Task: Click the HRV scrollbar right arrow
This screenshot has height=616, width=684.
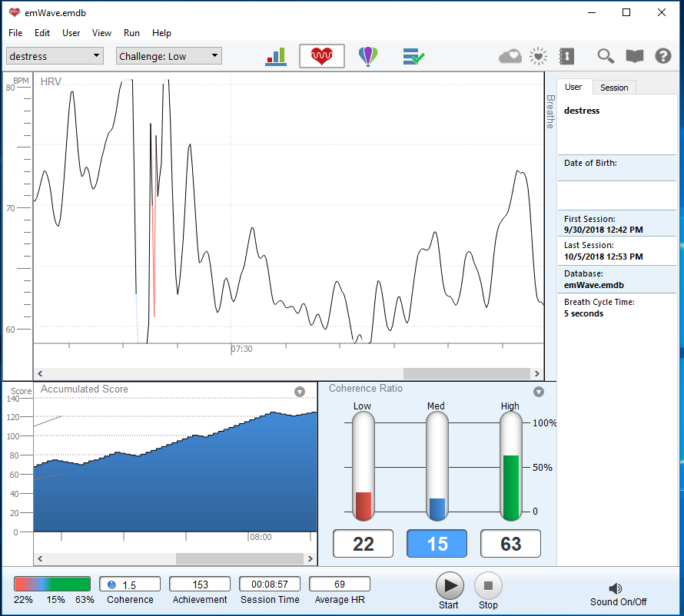Action: pos(537,373)
